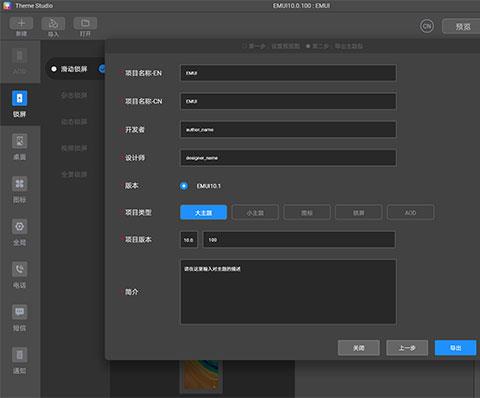Click the Theme Studio app logo icon

[x=7, y=6]
